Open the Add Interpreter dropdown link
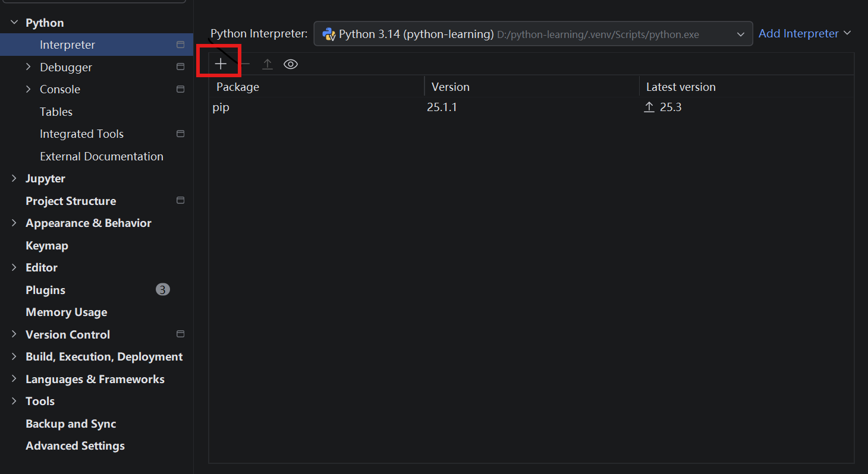 (x=804, y=34)
